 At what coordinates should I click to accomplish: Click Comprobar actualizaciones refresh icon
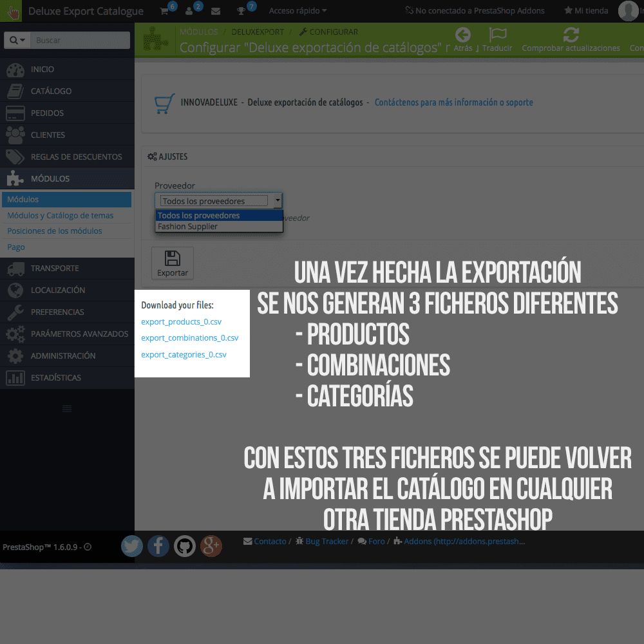click(x=571, y=35)
